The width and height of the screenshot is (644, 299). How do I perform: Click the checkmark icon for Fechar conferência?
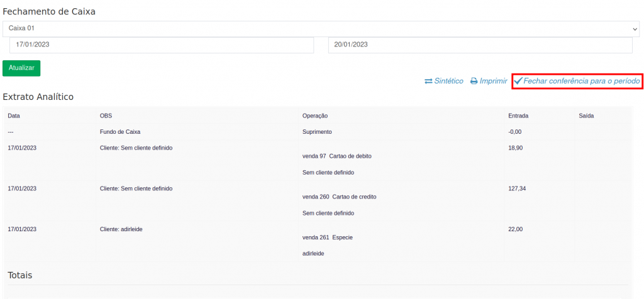518,81
